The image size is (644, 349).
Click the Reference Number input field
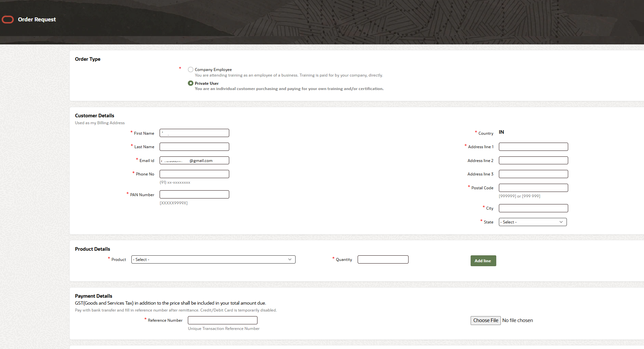222,320
